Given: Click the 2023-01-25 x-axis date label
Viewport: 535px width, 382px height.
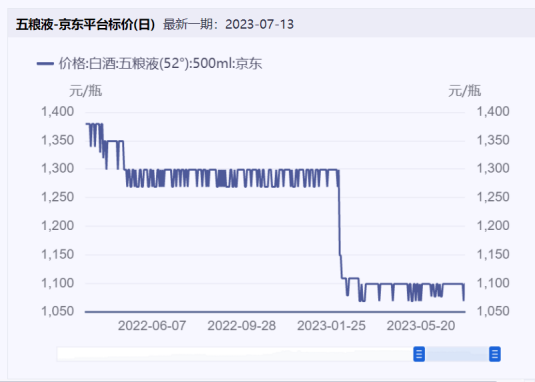Looking at the screenshot, I should click(x=331, y=326).
